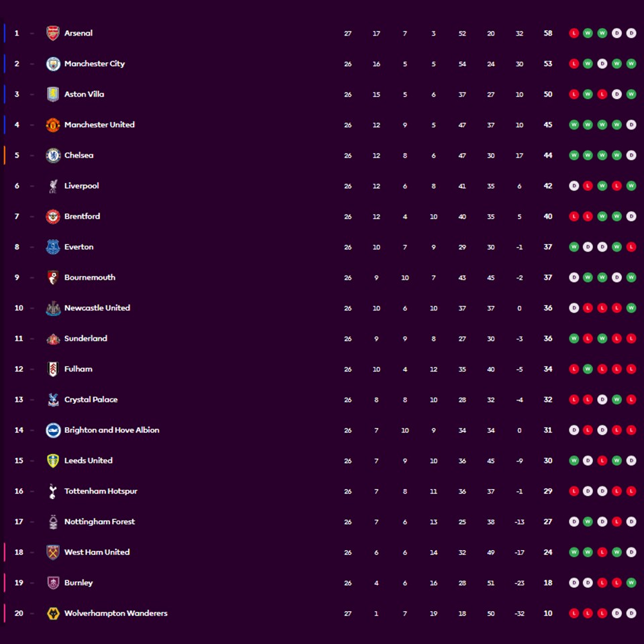Click the Nottingham Forest team name

point(99,521)
